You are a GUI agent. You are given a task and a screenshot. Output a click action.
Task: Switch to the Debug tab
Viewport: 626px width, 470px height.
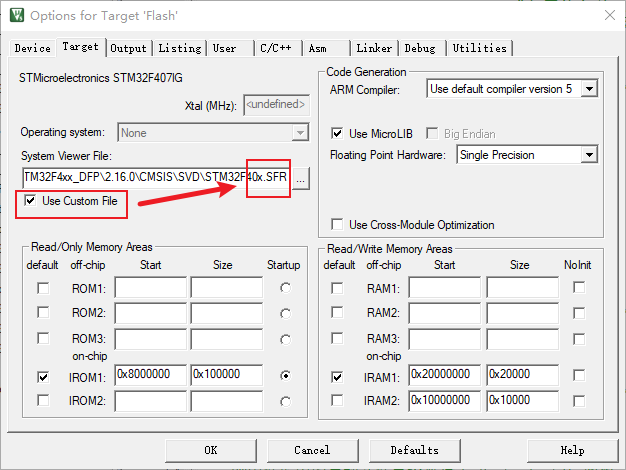coord(420,48)
